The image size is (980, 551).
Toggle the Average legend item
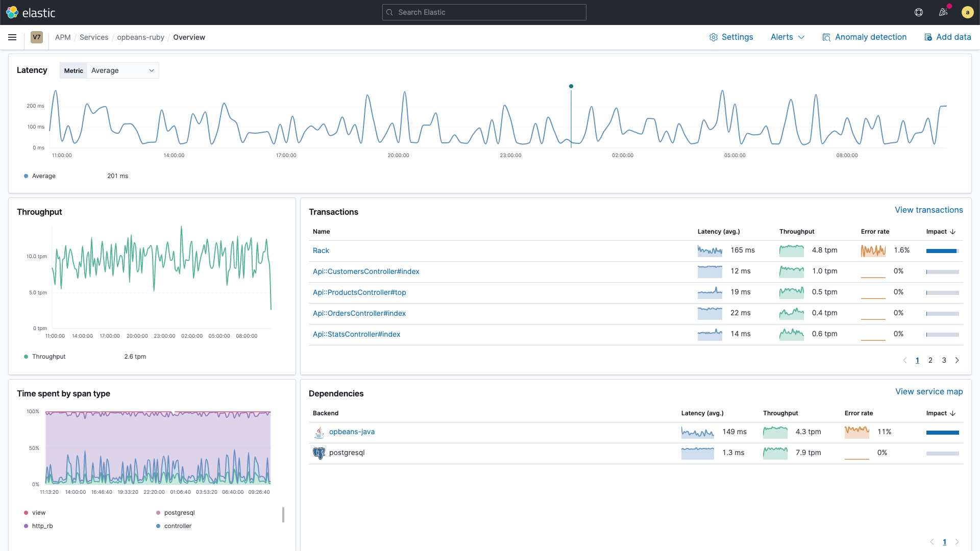click(43, 176)
